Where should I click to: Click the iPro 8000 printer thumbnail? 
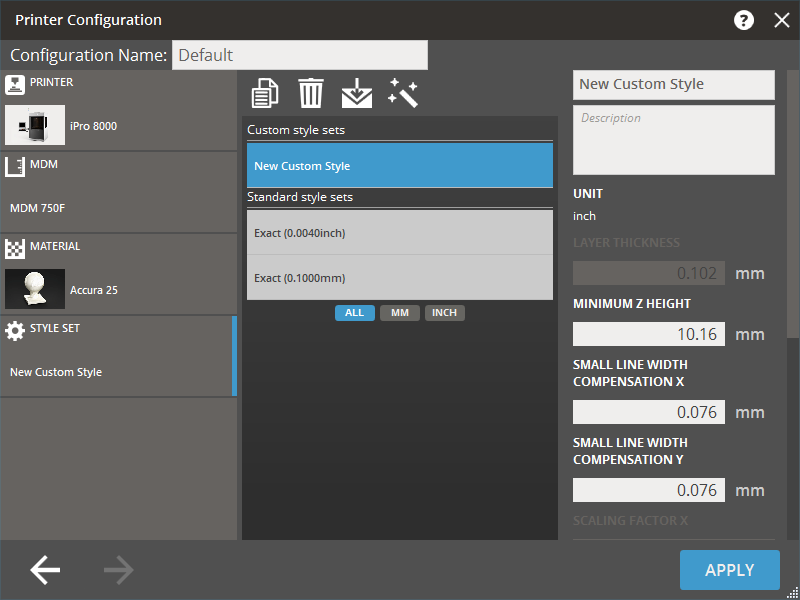[35, 126]
